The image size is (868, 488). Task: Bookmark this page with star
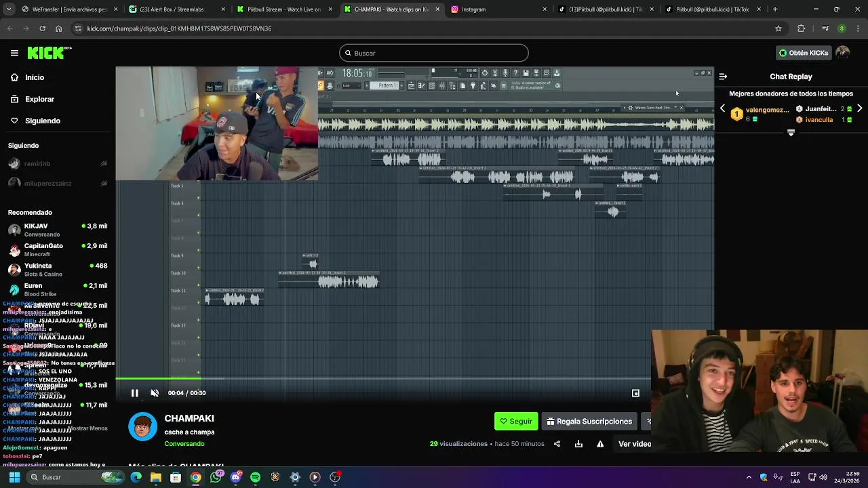pos(778,28)
